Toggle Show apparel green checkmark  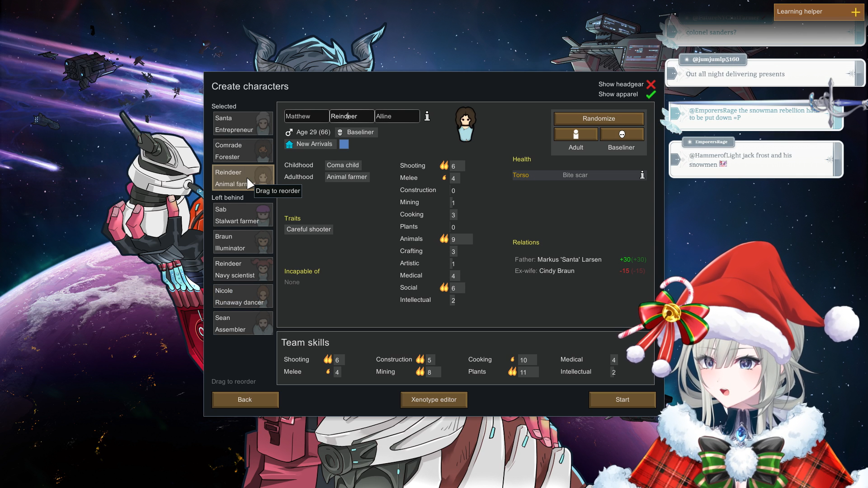pos(651,94)
